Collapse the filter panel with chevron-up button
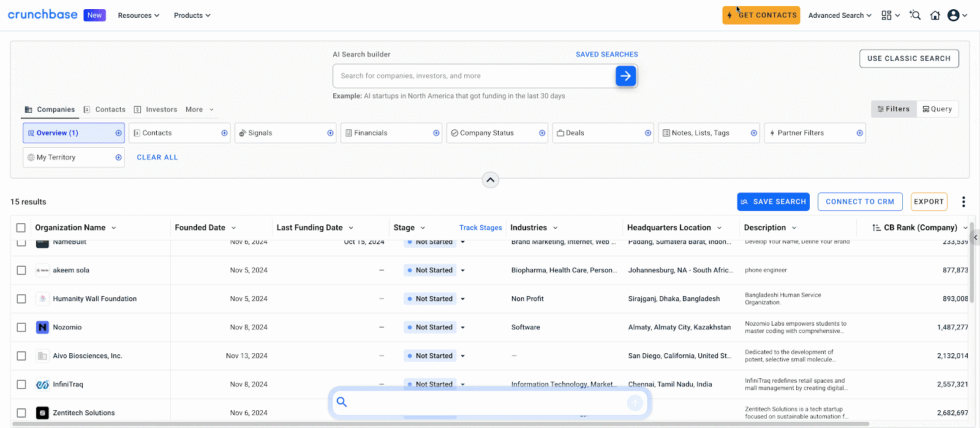The image size is (980, 428). coord(490,180)
